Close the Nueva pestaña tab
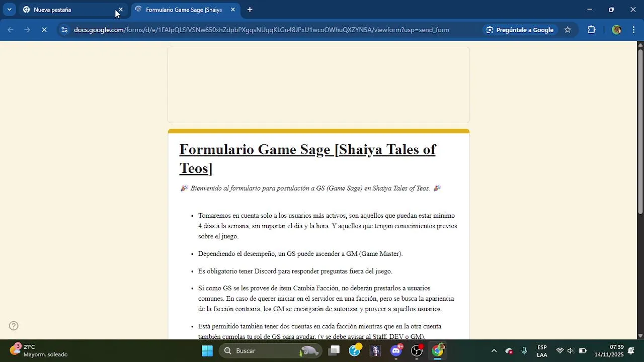644x362 pixels. (x=120, y=10)
